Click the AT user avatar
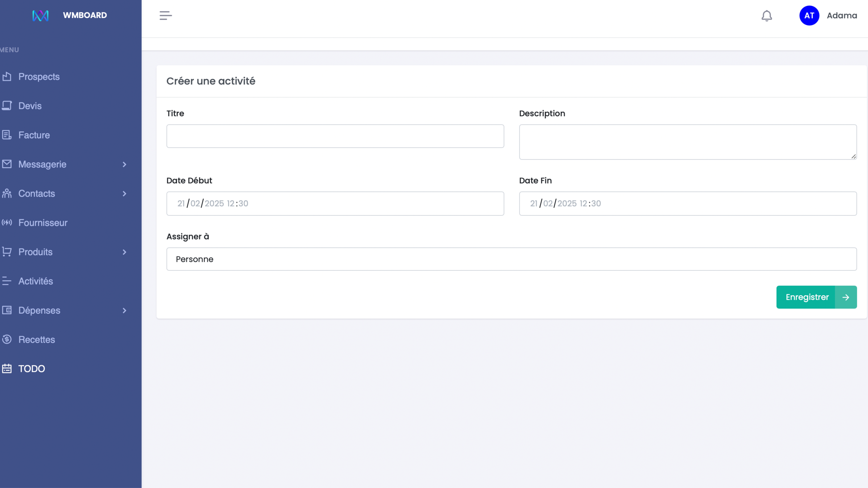This screenshot has width=868, height=488. 809,15
